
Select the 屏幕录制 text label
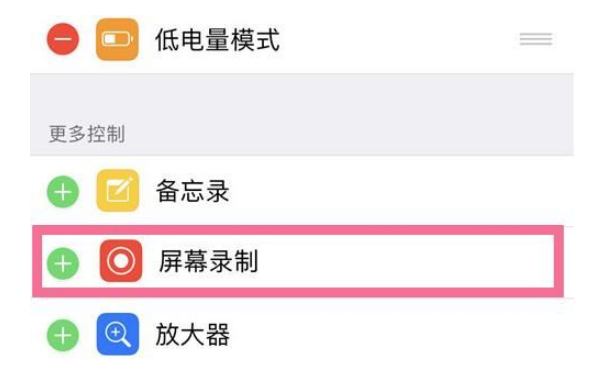(208, 261)
